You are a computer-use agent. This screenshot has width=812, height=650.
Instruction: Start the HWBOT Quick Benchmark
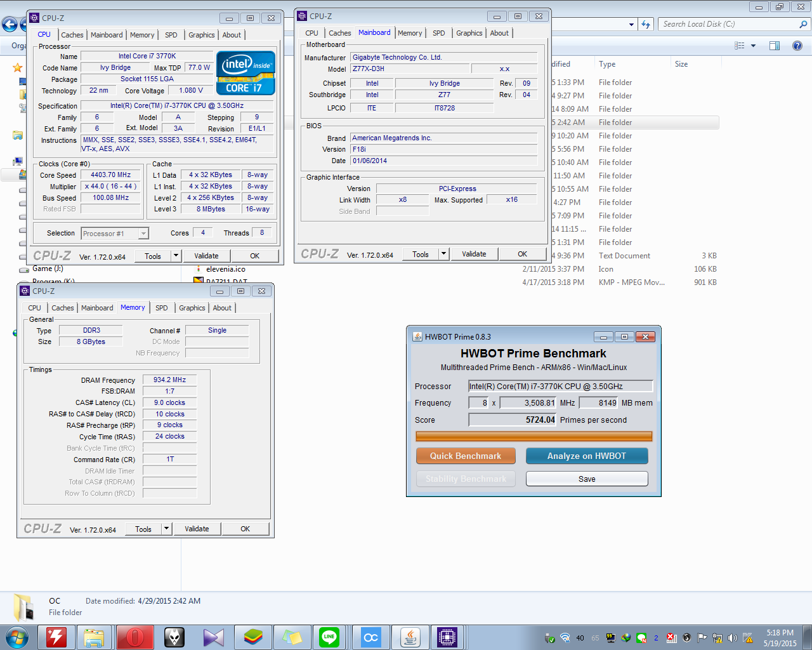(x=466, y=456)
